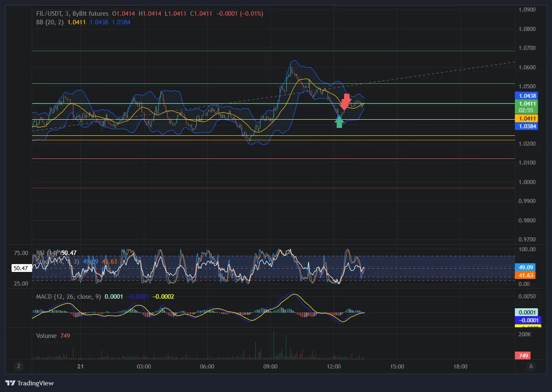Viewport: 552px width, 392px height.
Task: Click the date 21 on the time axis
Action: coord(80,366)
